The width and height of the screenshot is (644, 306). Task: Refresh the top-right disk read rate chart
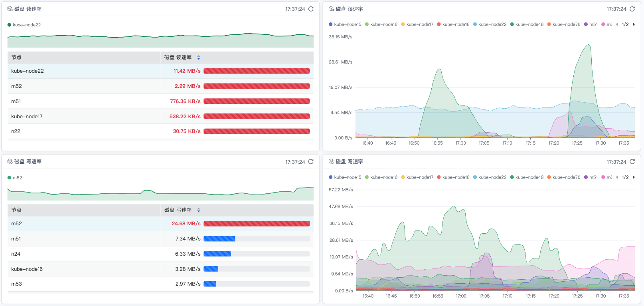tap(632, 9)
